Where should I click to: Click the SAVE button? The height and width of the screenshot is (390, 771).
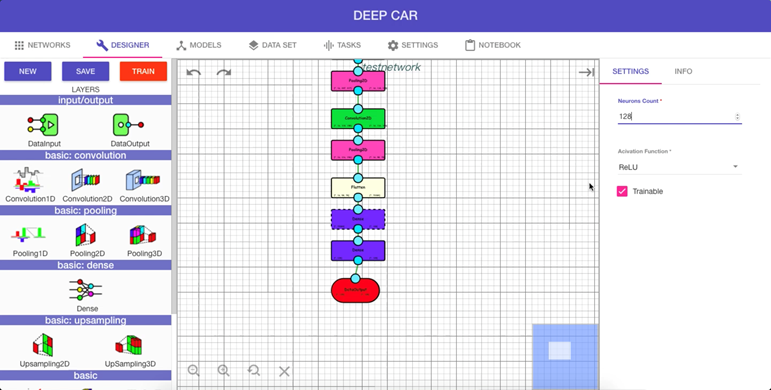(86, 71)
